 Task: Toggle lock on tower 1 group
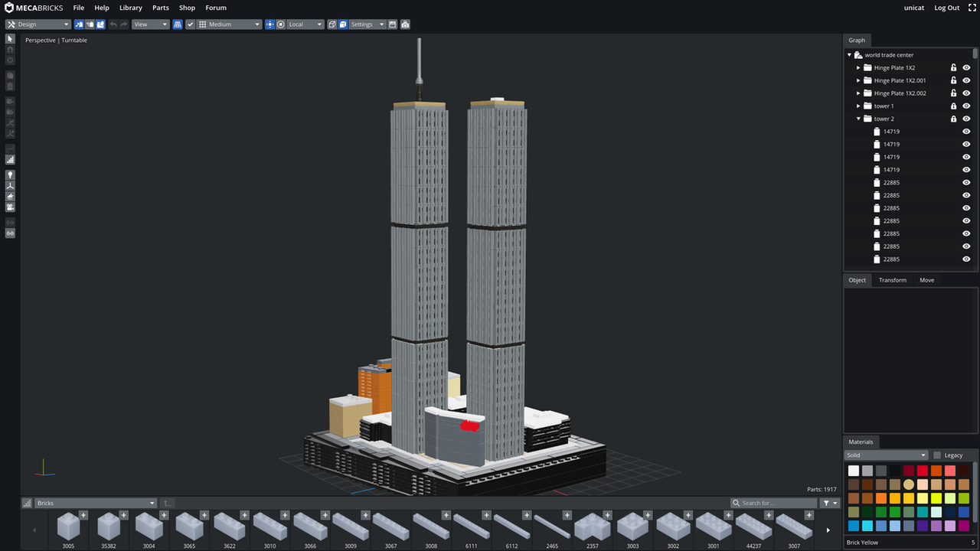(x=953, y=106)
